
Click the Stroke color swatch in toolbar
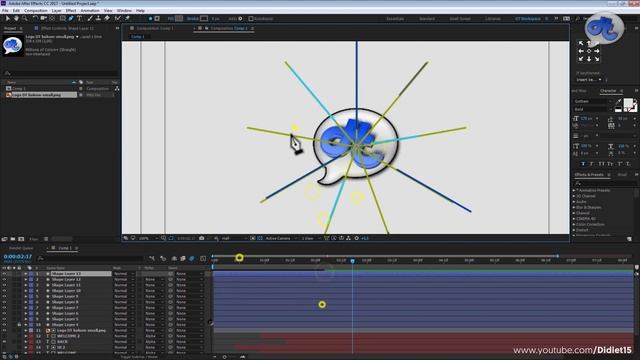tap(204, 18)
